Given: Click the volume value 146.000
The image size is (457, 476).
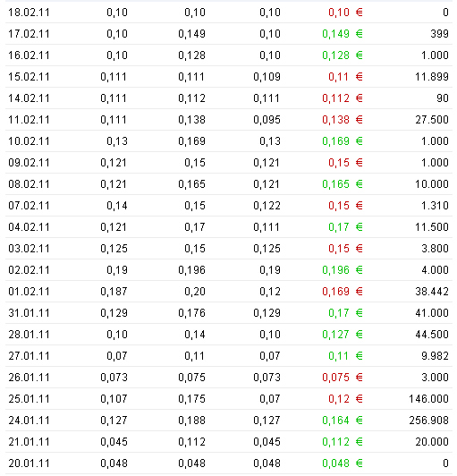Looking at the screenshot, I should click(428, 399).
